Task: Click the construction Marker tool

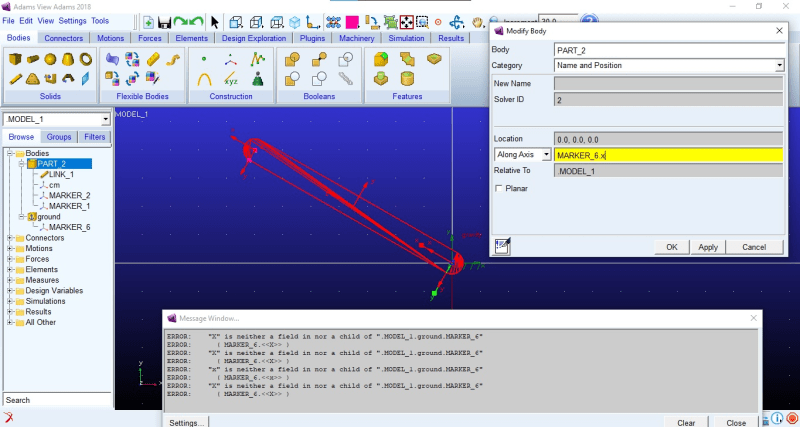Action: (x=231, y=60)
